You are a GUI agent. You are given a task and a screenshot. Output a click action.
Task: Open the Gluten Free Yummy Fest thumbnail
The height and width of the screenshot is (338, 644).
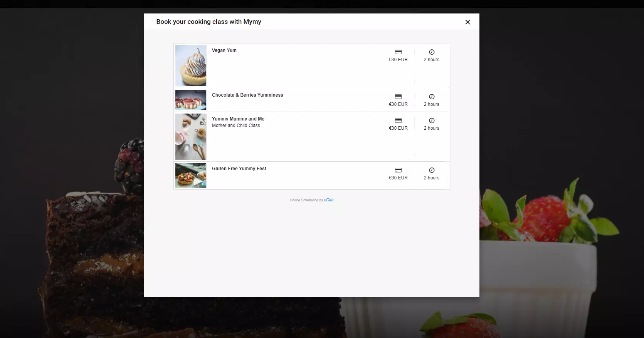(x=191, y=176)
